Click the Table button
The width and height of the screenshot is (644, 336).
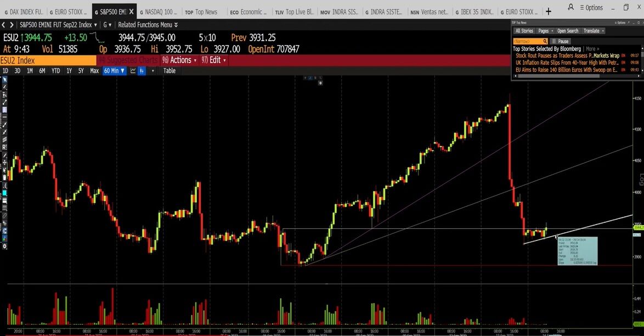pos(169,71)
